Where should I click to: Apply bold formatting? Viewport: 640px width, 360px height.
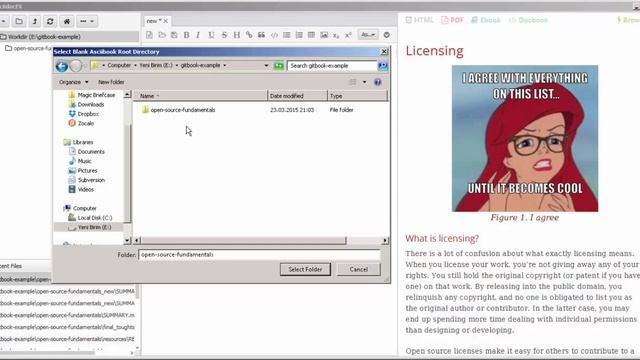(x=187, y=35)
